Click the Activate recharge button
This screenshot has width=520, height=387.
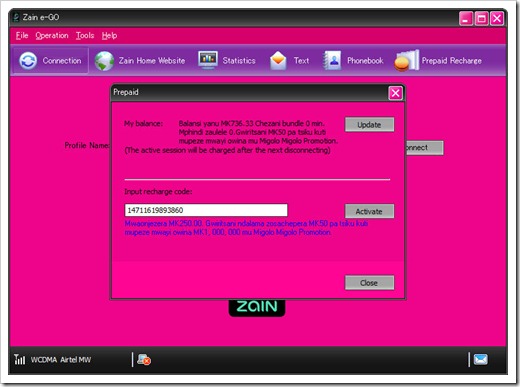(x=369, y=211)
